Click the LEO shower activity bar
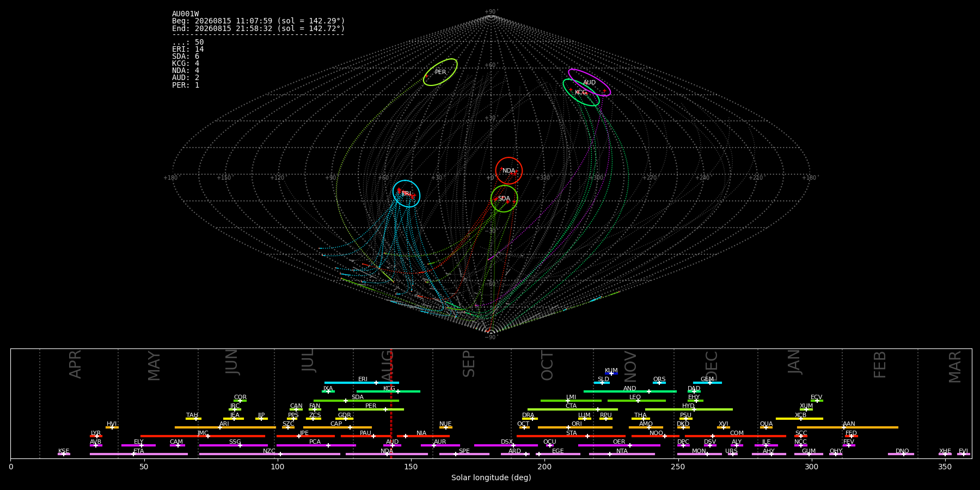 pyautogui.click(x=636, y=401)
